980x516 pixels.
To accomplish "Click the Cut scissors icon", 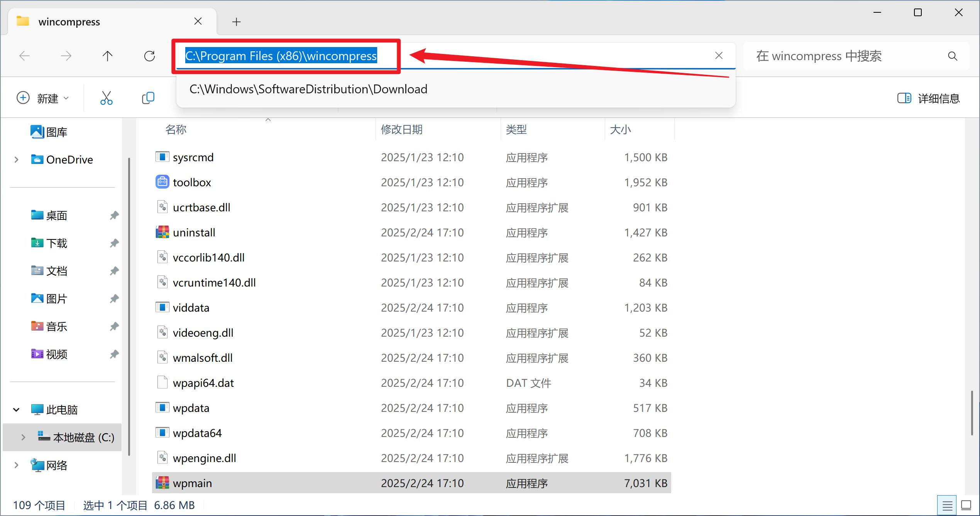I will pos(106,98).
